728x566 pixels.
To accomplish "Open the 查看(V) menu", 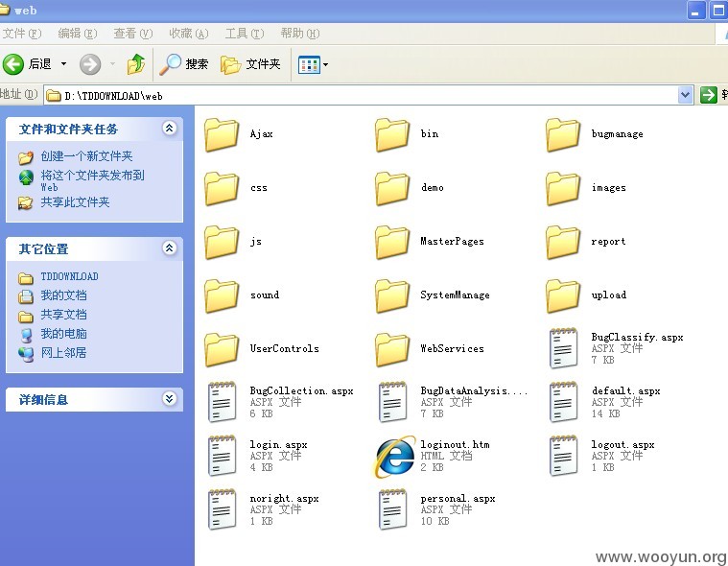I will (132, 34).
